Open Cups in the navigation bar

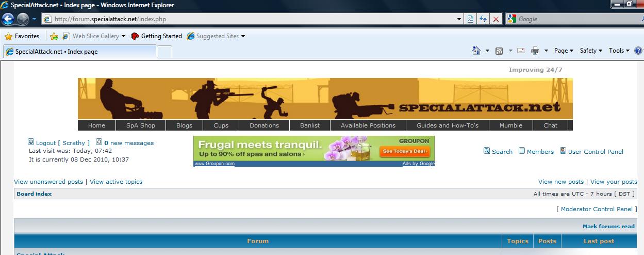(221, 125)
